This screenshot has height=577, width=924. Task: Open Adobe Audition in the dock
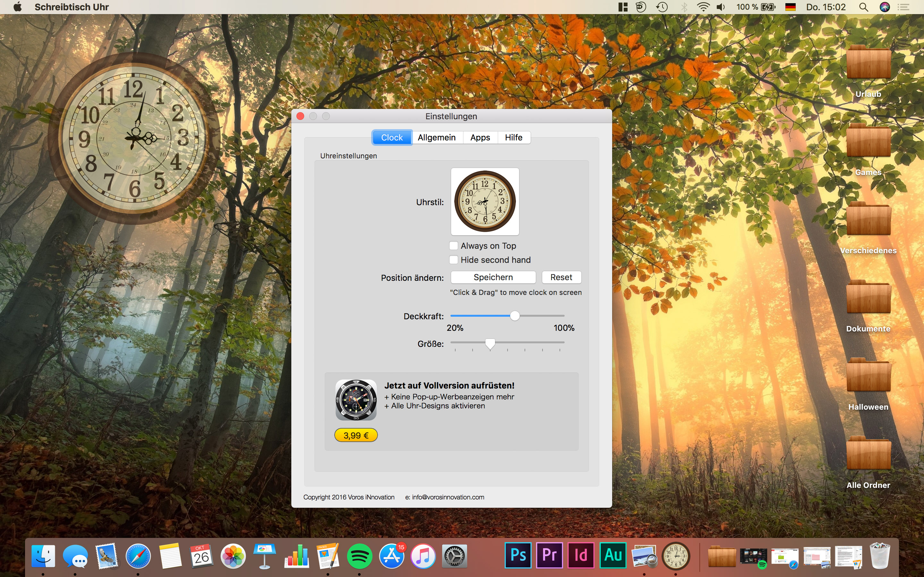613,555
